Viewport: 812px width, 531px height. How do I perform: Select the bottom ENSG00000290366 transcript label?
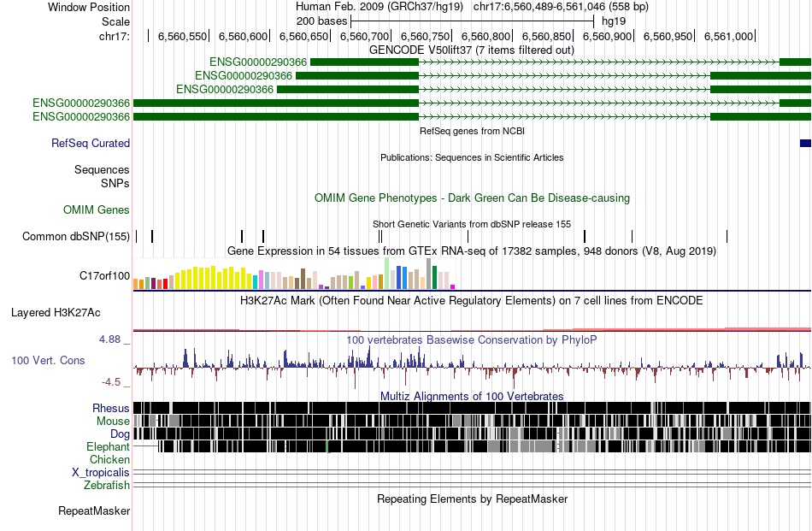click(81, 116)
